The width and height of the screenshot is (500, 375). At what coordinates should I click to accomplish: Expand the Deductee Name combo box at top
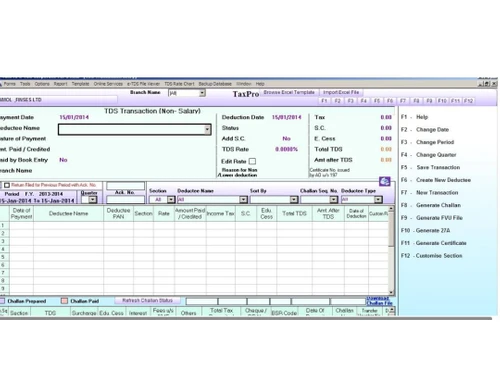click(207, 129)
